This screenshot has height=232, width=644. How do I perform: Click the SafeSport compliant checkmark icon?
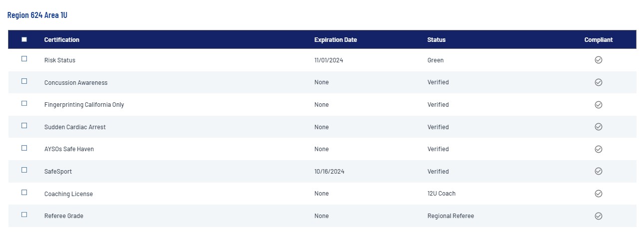[599, 171]
